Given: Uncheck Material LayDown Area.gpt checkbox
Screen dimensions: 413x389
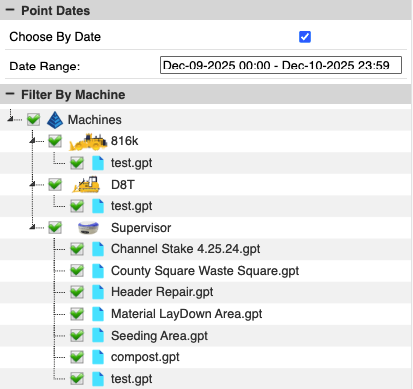Looking at the screenshot, I should tap(77, 314).
